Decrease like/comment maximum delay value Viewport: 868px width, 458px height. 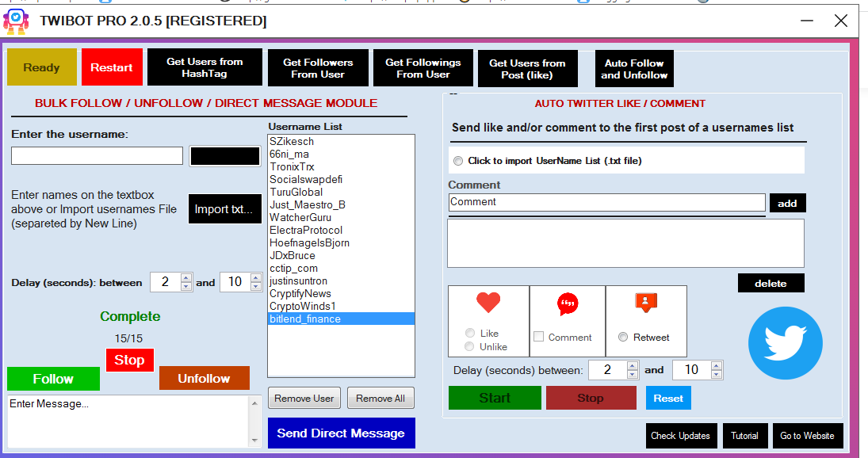tap(717, 374)
